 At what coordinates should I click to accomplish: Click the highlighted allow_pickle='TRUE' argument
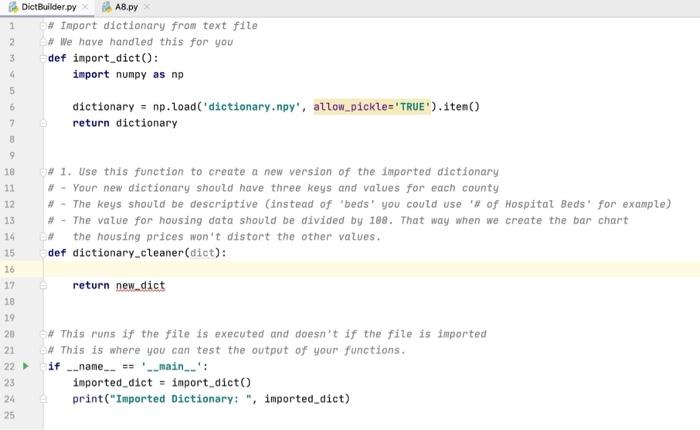coord(372,107)
